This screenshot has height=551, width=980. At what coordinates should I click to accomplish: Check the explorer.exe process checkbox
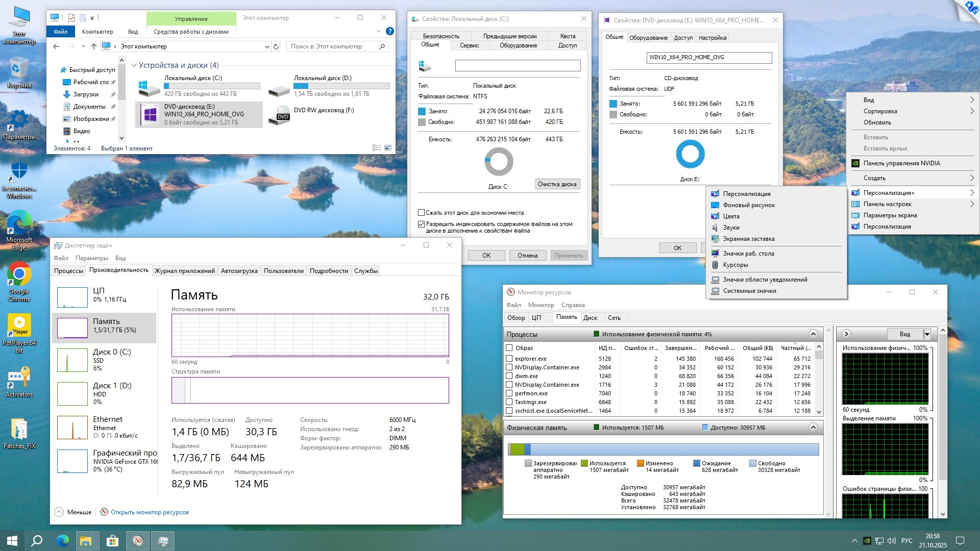point(509,359)
